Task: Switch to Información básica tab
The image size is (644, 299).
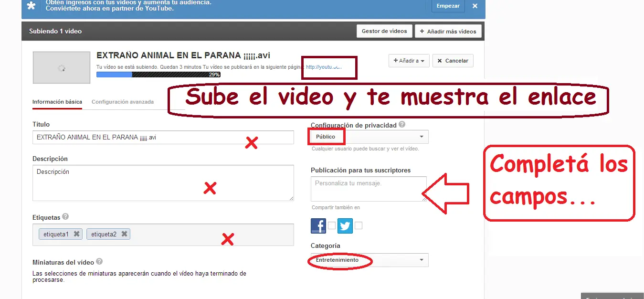Action: pyautogui.click(x=57, y=102)
